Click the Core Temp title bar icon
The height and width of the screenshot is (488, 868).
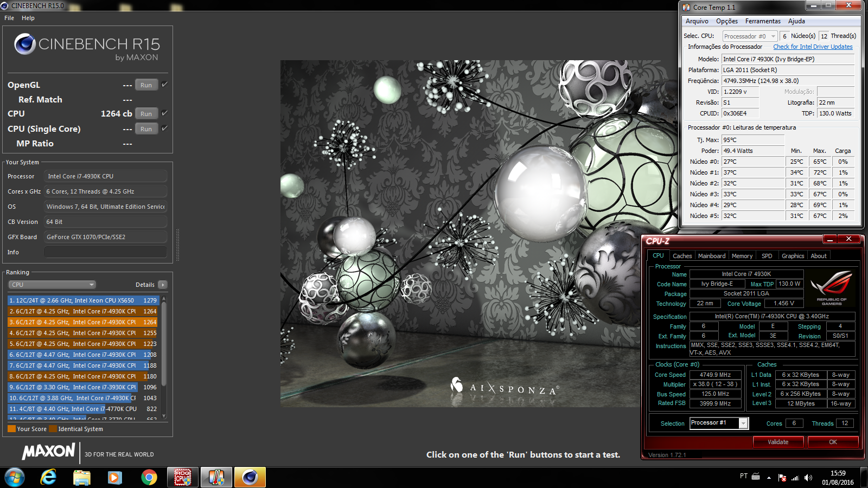click(x=686, y=7)
